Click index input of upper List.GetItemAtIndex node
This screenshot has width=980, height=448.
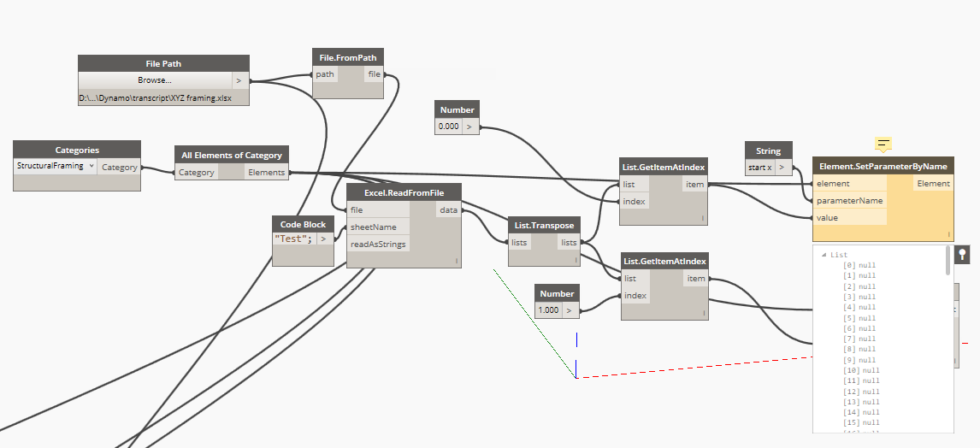(x=635, y=201)
